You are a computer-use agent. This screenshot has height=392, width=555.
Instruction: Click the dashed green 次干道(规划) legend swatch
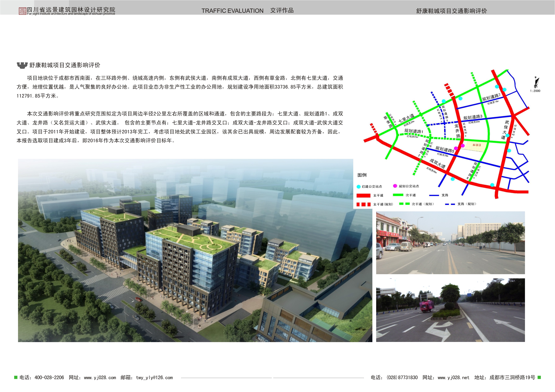coord(404,204)
